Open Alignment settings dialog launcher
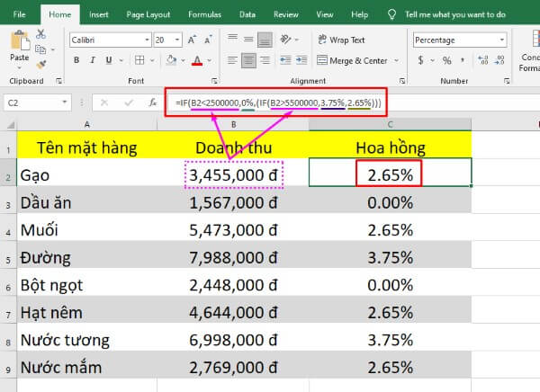Viewport: 540px width, 392px height. click(x=402, y=81)
